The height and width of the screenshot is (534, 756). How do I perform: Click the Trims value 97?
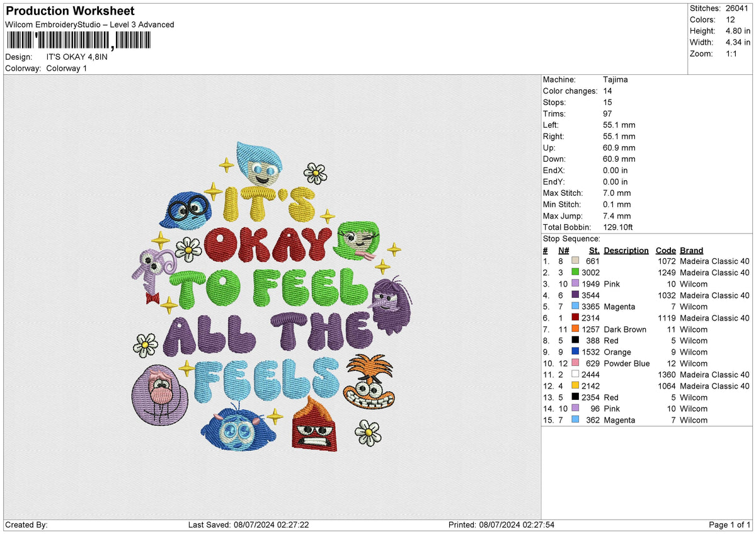click(x=608, y=114)
